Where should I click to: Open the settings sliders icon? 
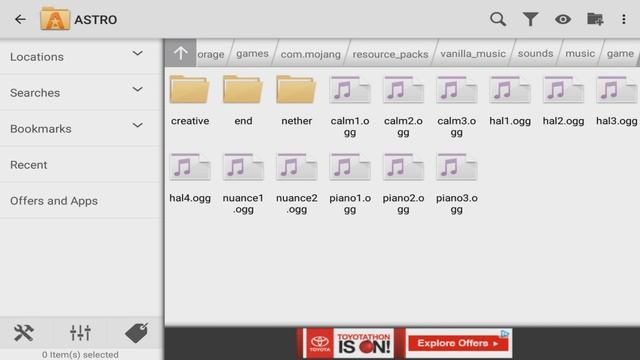click(x=80, y=333)
